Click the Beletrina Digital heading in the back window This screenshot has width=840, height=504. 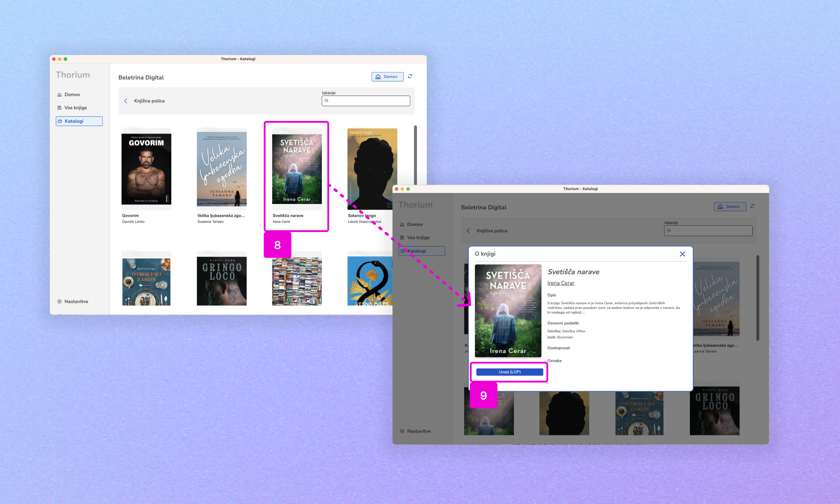coord(141,77)
